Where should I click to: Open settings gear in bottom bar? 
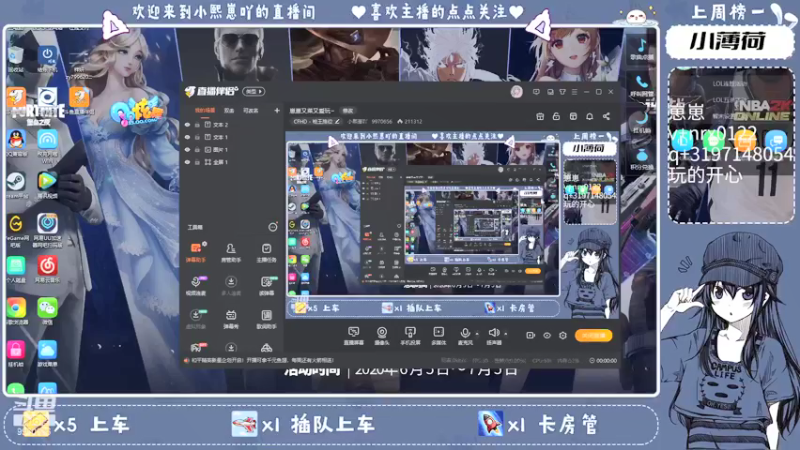coord(563,335)
